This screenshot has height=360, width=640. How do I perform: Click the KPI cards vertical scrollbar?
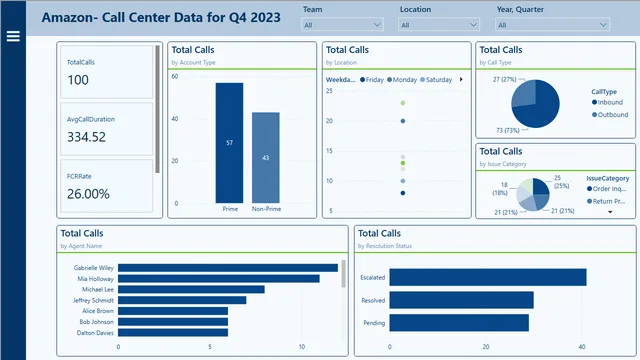click(x=158, y=109)
